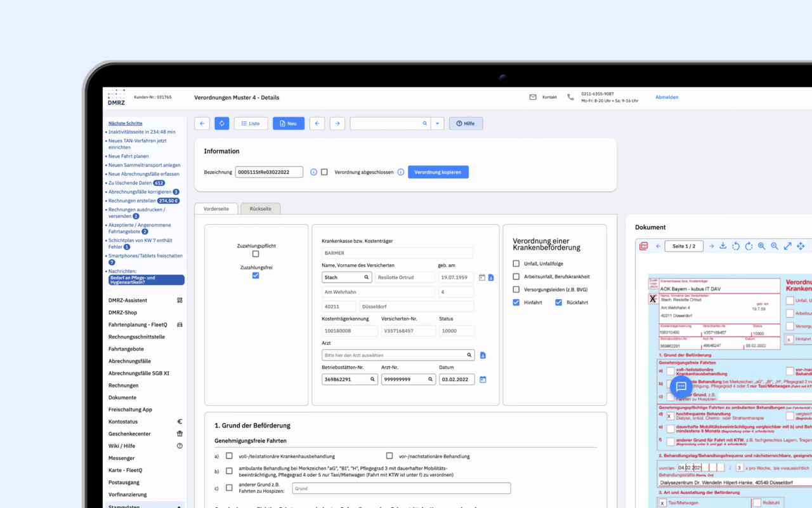Expand document viewer to fullscreen

pos(787,246)
